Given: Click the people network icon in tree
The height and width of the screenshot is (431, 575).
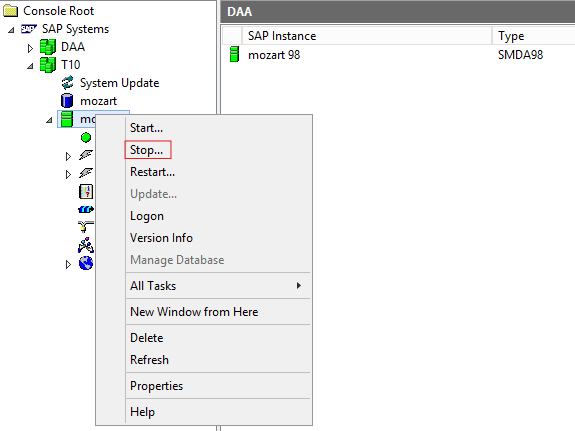Looking at the screenshot, I should pyautogui.click(x=86, y=245).
